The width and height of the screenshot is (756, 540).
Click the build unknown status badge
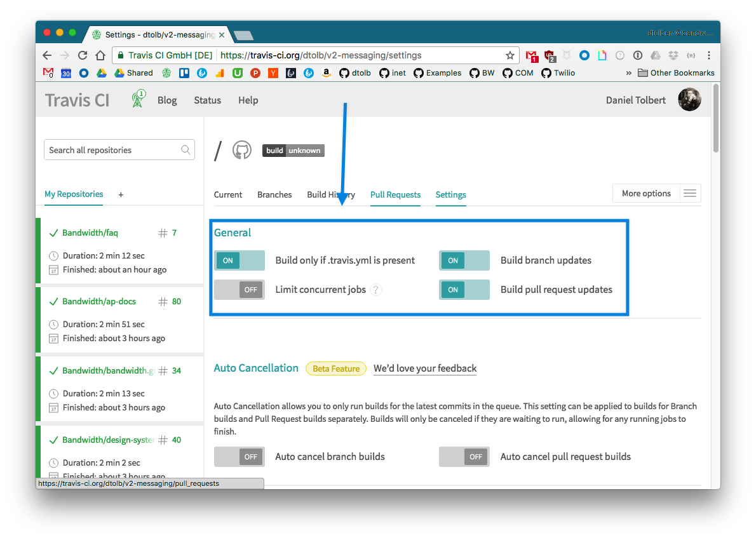293,151
